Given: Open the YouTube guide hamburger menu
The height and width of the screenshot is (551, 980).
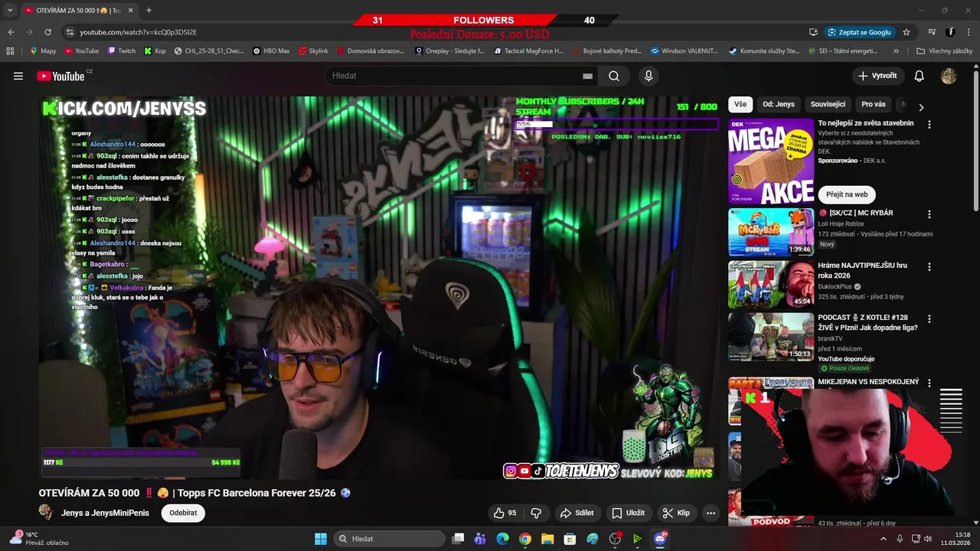Looking at the screenshot, I should [x=18, y=76].
